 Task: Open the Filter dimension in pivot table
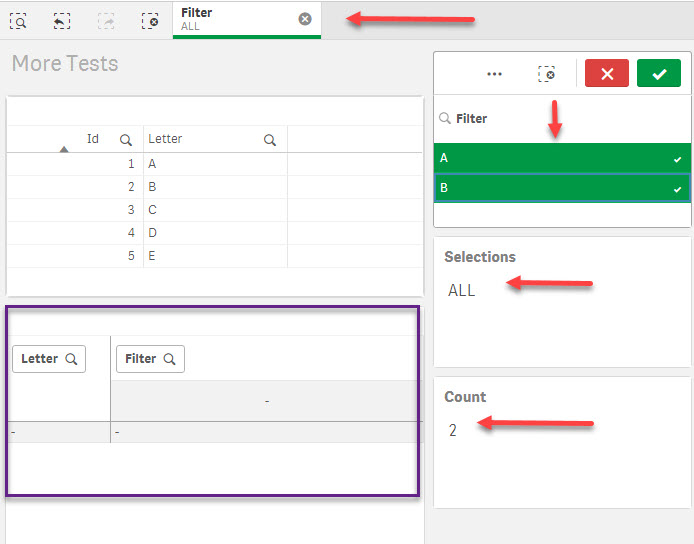point(150,359)
